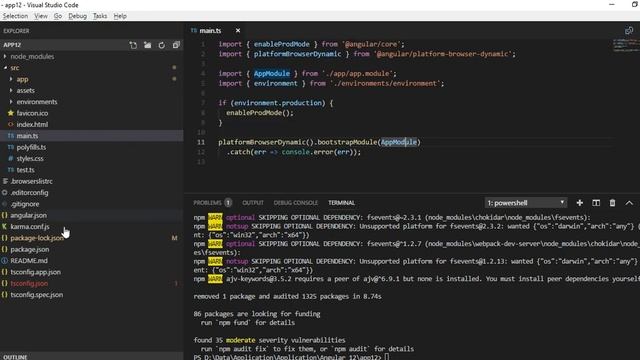Open index.html from the Explorer
Image resolution: width=640 pixels, height=360 pixels.
(32, 124)
